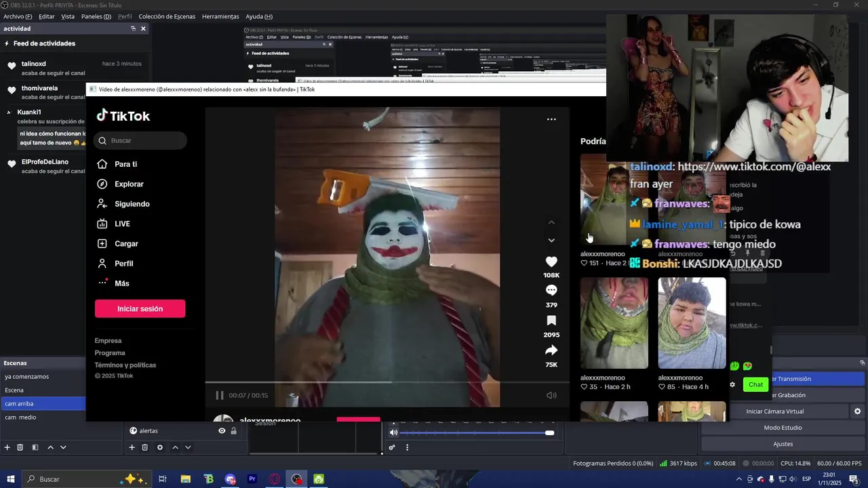Open the Ayuda menu
The width and height of the screenshot is (868, 488).
(x=259, y=16)
